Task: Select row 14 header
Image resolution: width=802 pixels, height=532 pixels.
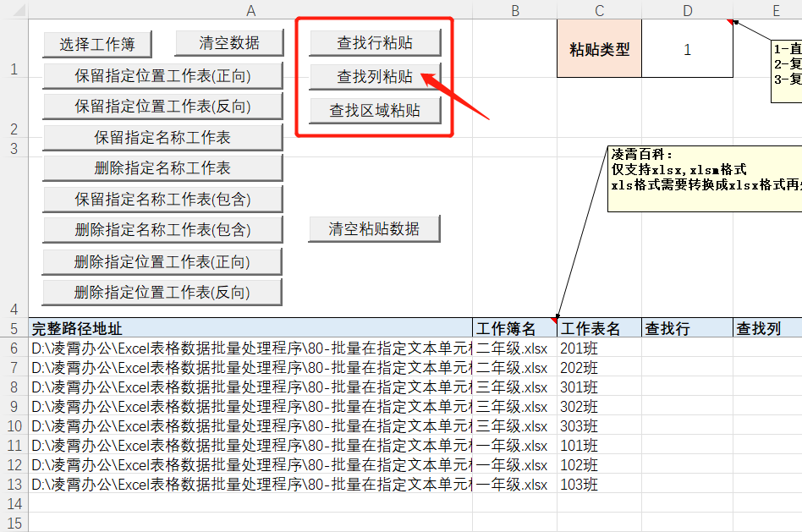Action: click(x=14, y=503)
